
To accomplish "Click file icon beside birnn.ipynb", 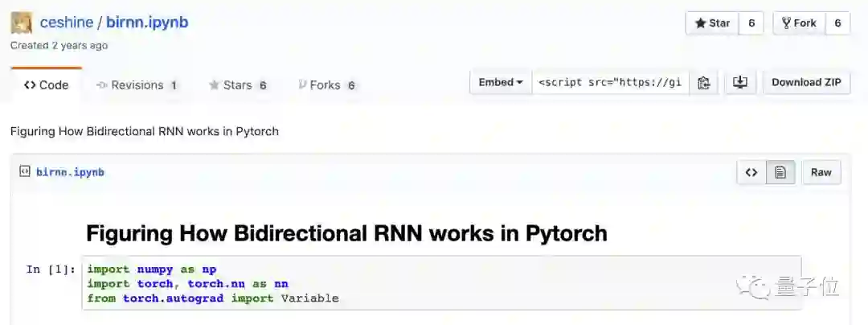I will (x=25, y=171).
